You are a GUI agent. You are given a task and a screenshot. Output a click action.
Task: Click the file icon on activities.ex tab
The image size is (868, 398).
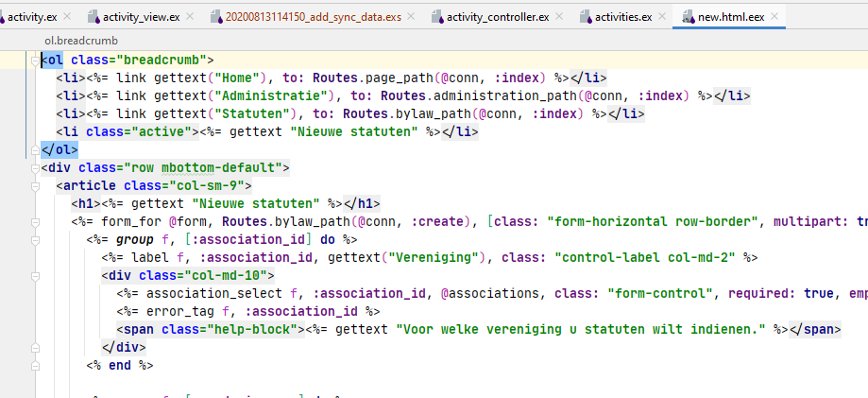click(x=587, y=17)
